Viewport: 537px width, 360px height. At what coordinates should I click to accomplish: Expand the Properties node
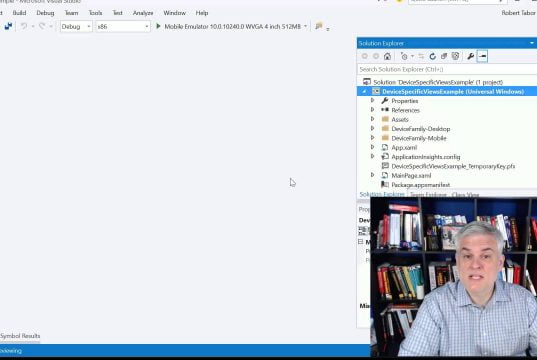373,100
